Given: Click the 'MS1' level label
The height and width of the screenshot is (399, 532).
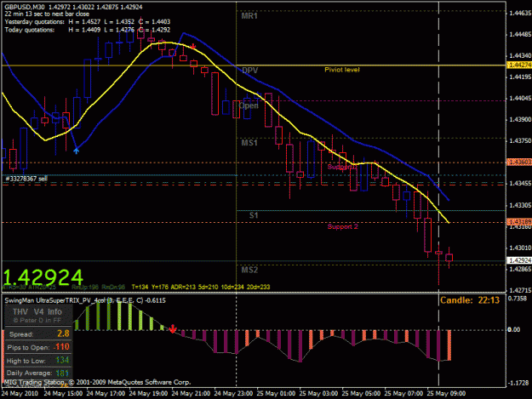Looking at the screenshot, I should tap(249, 143).
